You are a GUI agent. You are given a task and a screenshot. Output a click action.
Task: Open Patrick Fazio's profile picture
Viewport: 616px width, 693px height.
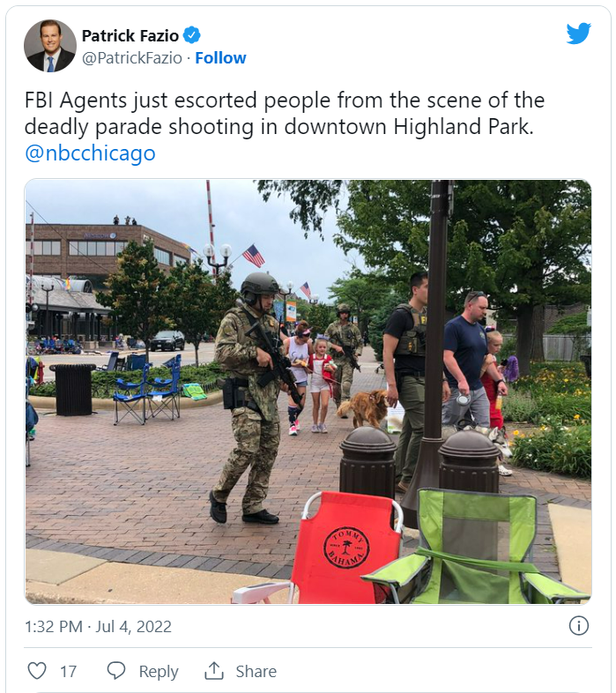coord(50,46)
